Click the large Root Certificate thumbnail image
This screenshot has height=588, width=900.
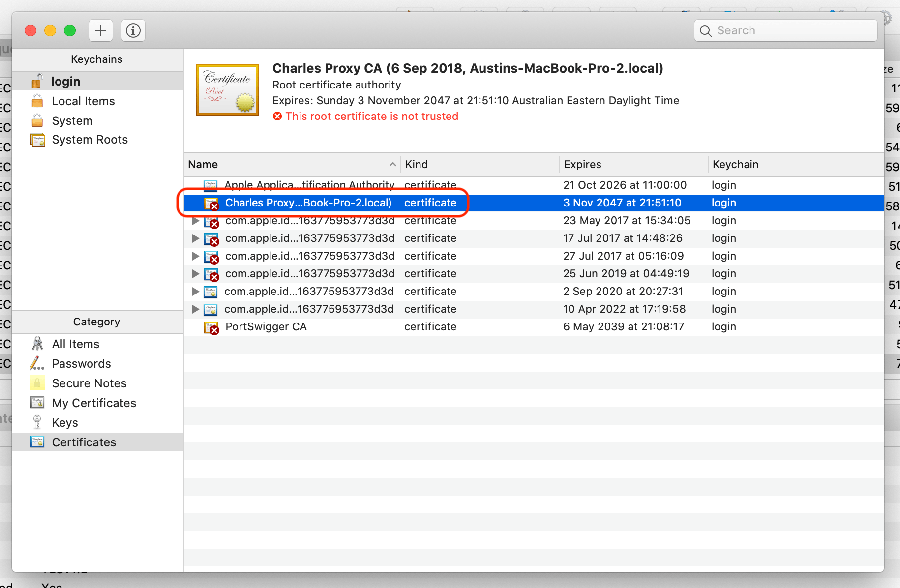(227, 90)
